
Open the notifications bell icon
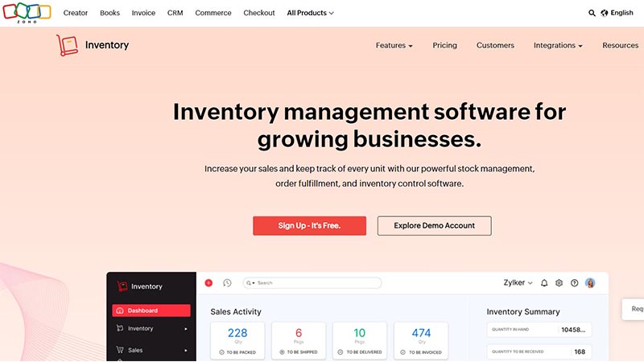(544, 283)
